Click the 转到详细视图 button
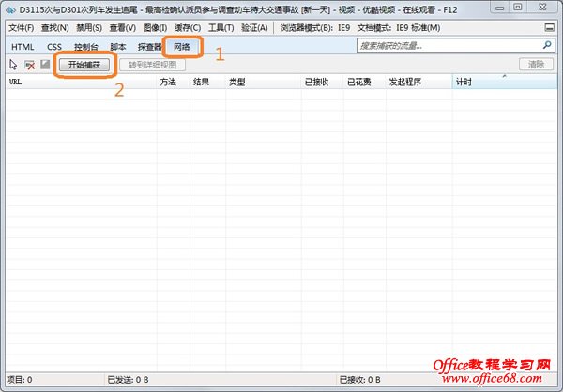 153,65
